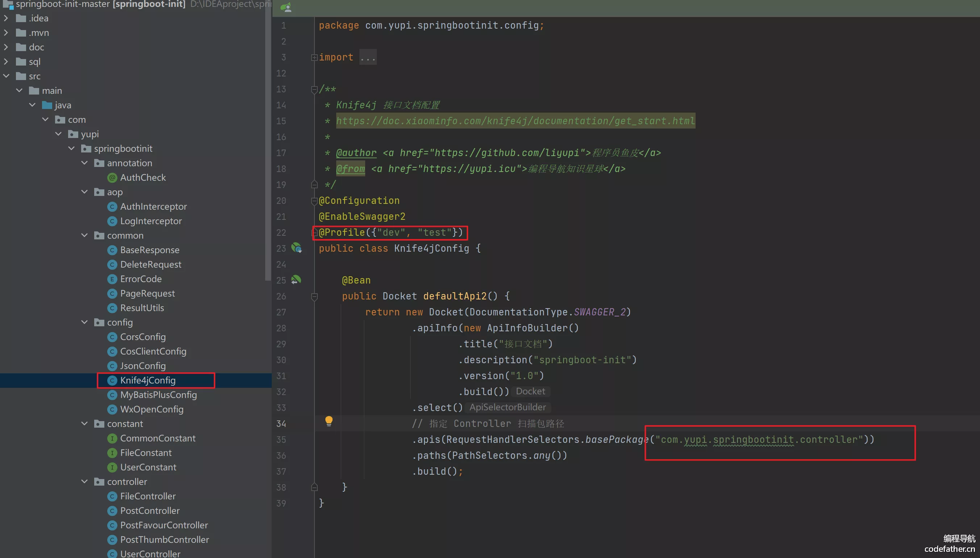Click the AuthInterceptor class icon

click(112, 206)
